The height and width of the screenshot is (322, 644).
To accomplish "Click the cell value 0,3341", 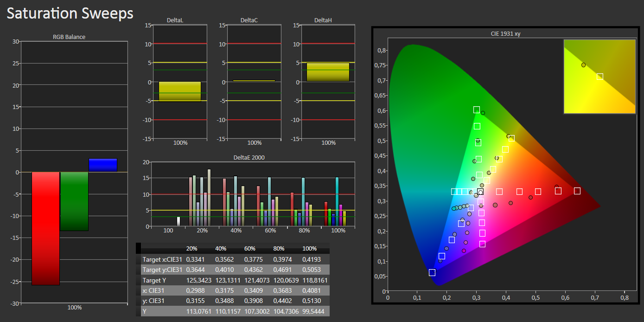I will tap(195, 259).
